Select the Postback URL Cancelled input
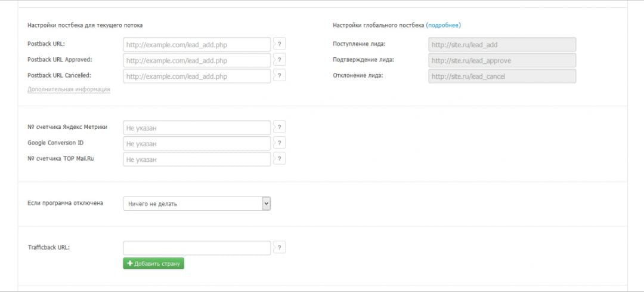The height and width of the screenshot is (292, 644). point(197,76)
